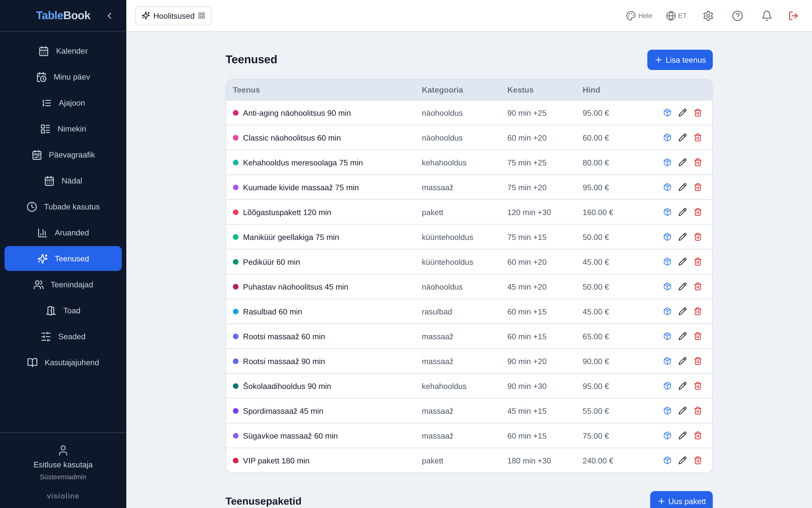Switch to Nädal view
Image resolution: width=812 pixels, height=508 pixels.
click(63, 181)
